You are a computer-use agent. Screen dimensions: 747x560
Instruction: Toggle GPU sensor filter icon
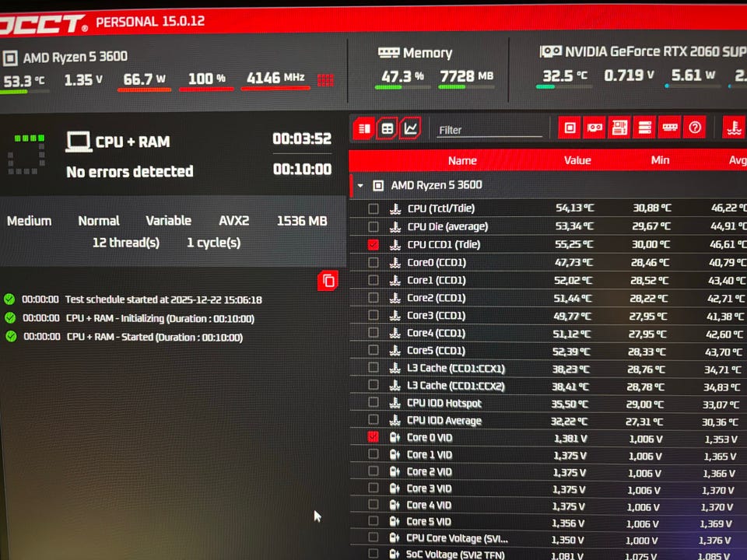click(x=594, y=128)
